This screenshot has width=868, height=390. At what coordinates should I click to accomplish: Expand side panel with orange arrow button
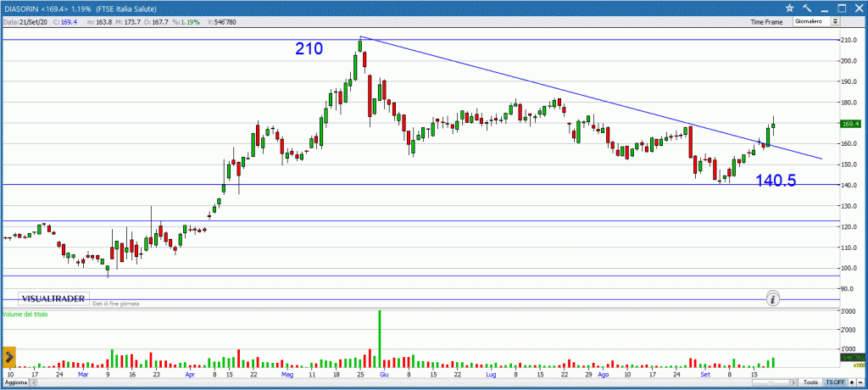9,357
